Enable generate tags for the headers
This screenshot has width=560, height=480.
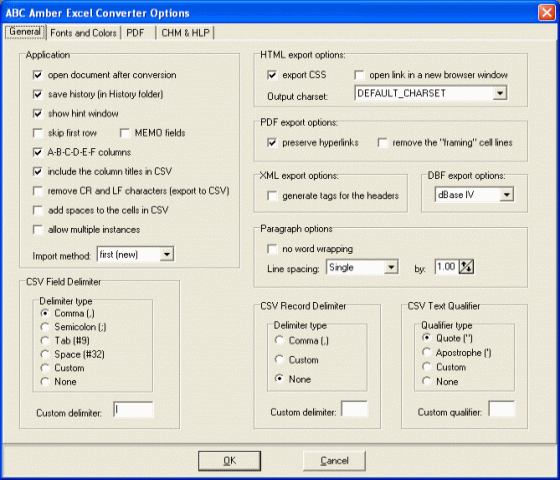[x=272, y=196]
